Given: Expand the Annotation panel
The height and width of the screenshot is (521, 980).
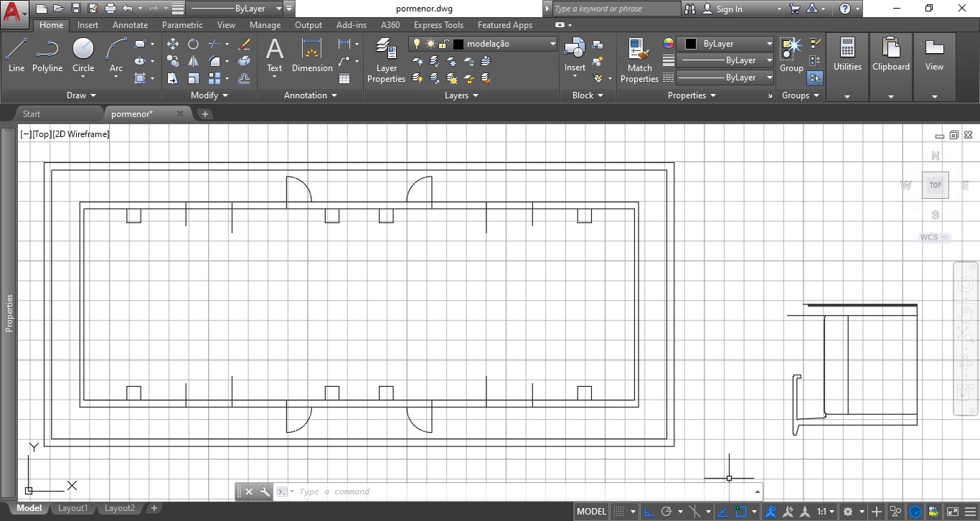Looking at the screenshot, I should [x=310, y=95].
